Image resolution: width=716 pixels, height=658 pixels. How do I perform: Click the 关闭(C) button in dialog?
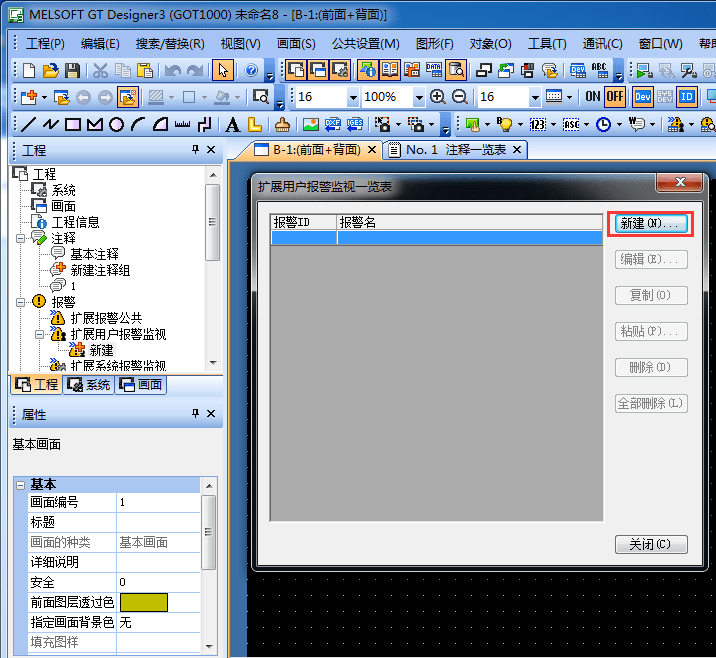[651, 545]
